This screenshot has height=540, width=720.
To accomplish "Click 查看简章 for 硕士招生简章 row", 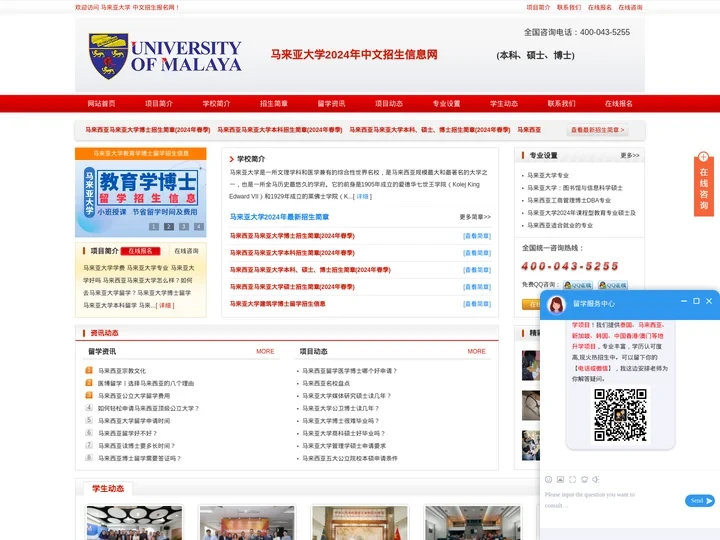I will coord(477,287).
